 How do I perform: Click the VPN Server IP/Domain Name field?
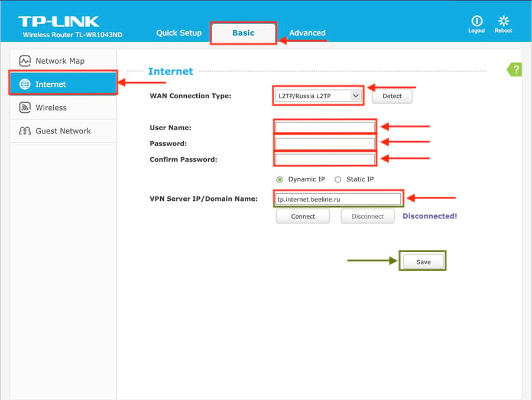click(338, 199)
